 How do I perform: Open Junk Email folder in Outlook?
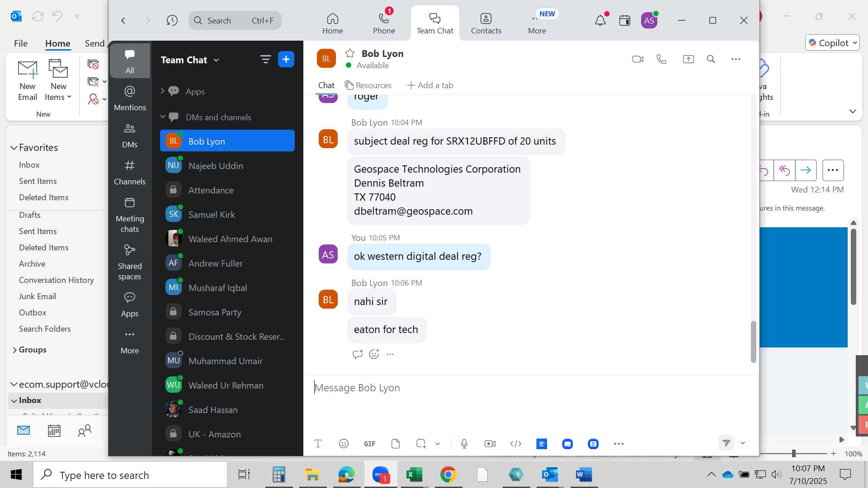[x=38, y=296]
